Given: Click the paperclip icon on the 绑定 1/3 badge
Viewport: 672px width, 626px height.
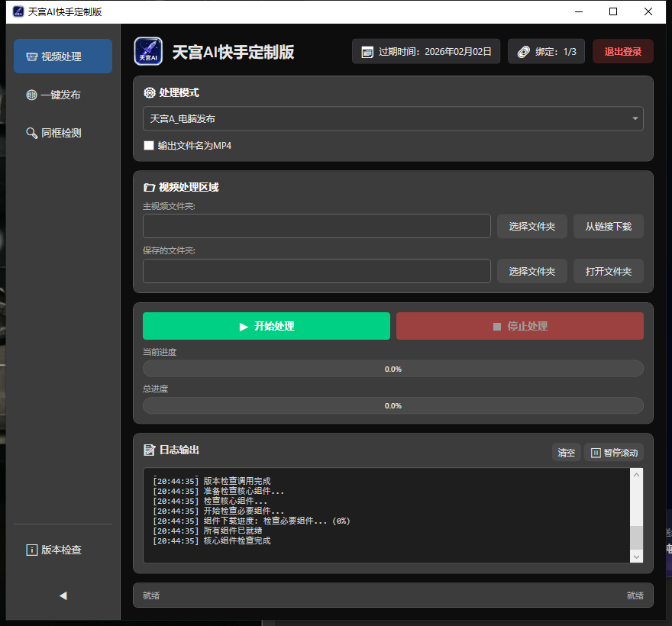Looking at the screenshot, I should pyautogui.click(x=525, y=51).
